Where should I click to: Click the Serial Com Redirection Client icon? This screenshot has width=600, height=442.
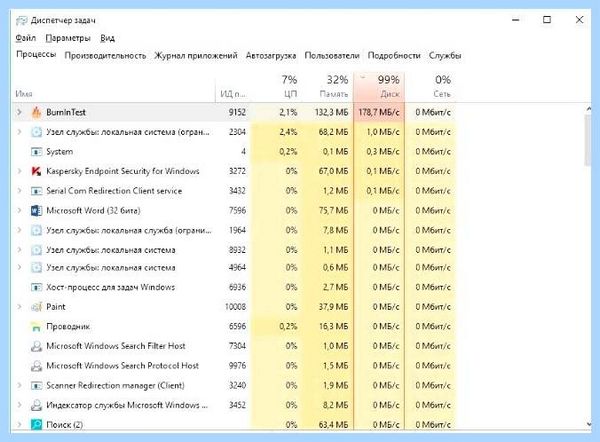click(x=36, y=191)
